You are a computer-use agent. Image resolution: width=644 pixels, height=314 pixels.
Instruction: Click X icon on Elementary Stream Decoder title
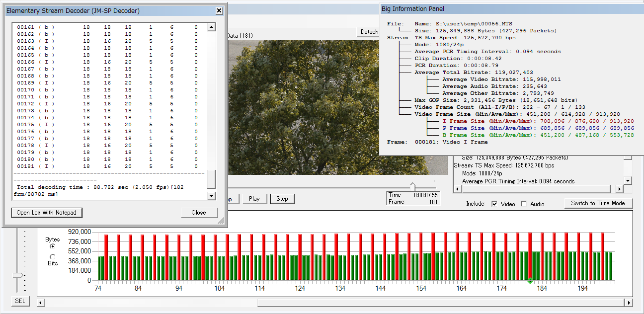coord(219,10)
